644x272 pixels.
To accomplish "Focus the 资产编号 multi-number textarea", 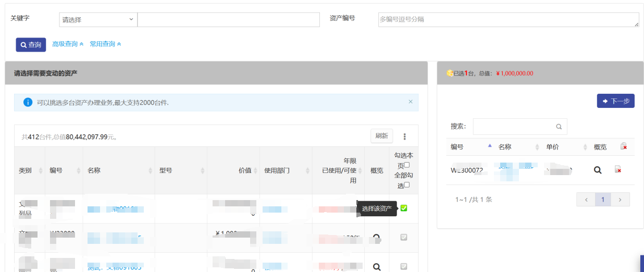I will [x=508, y=20].
